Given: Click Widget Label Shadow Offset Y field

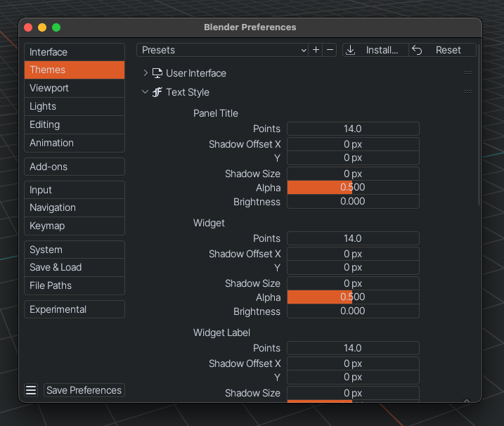Looking at the screenshot, I should pos(353,377).
